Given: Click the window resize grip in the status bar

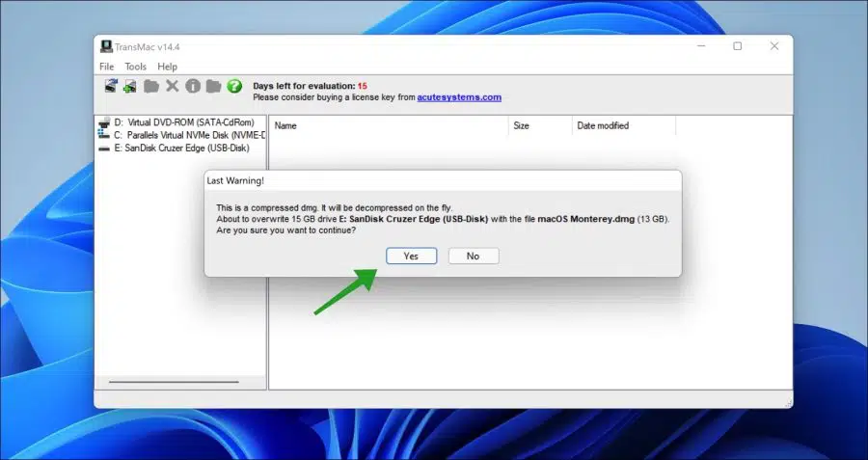Looking at the screenshot, I should (787, 403).
